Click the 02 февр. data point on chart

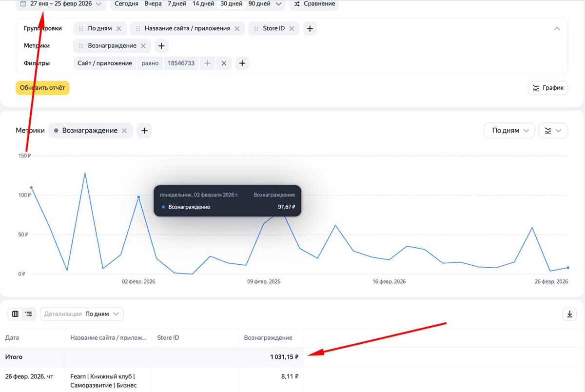[138, 197]
